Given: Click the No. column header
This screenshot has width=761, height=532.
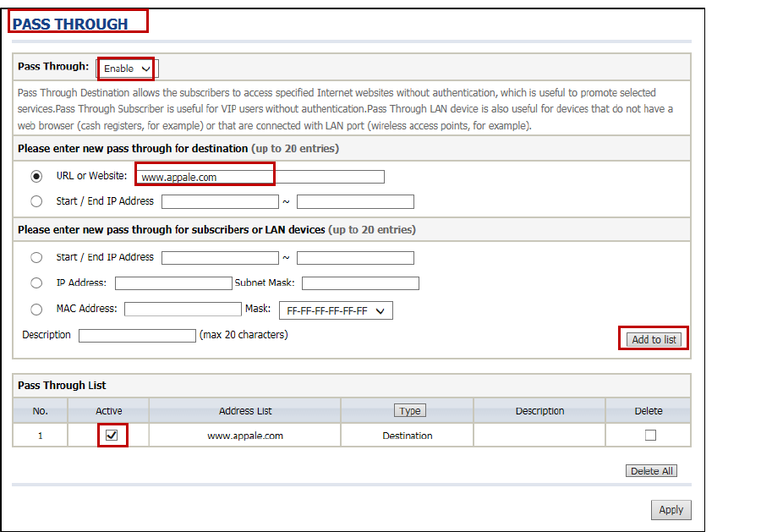Looking at the screenshot, I should point(41,411).
